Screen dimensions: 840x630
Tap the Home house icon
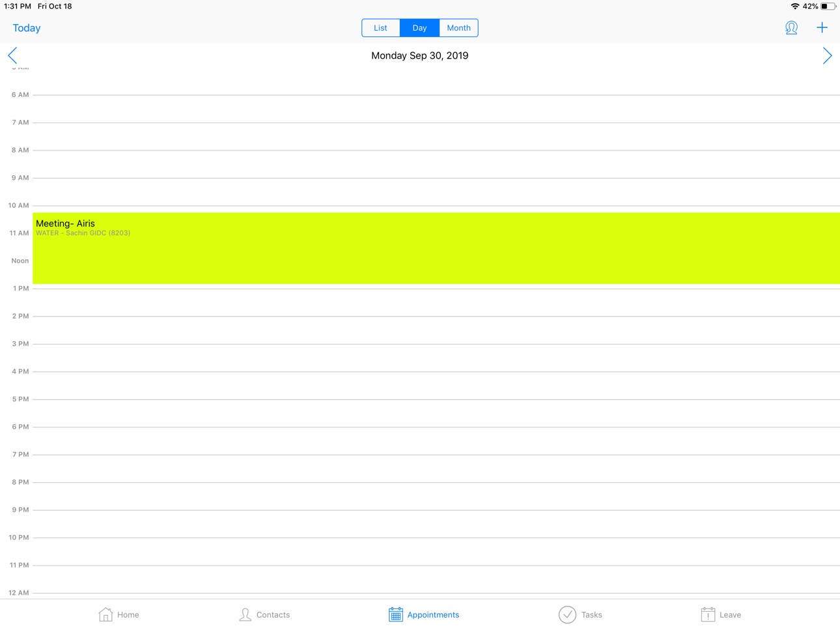point(105,614)
